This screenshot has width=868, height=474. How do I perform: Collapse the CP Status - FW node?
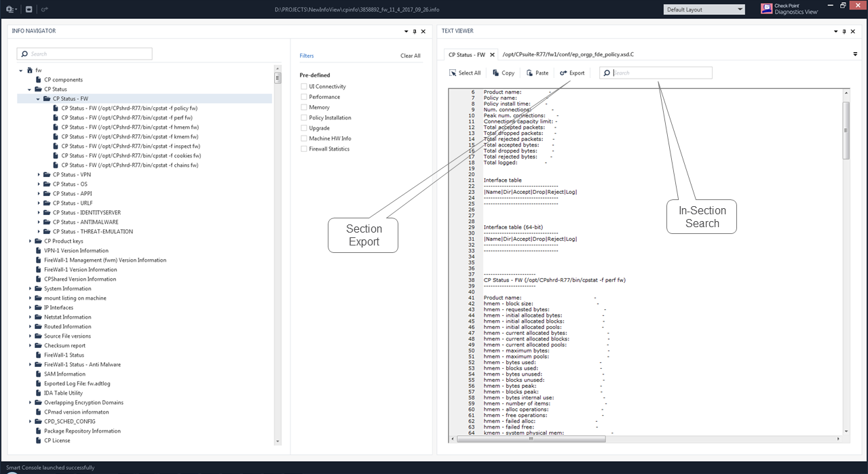pos(39,98)
